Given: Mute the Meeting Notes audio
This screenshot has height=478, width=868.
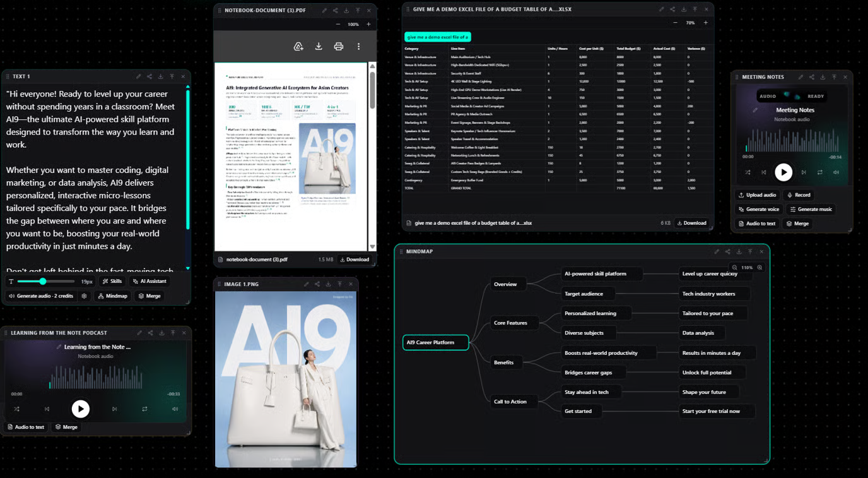Looking at the screenshot, I should [836, 172].
